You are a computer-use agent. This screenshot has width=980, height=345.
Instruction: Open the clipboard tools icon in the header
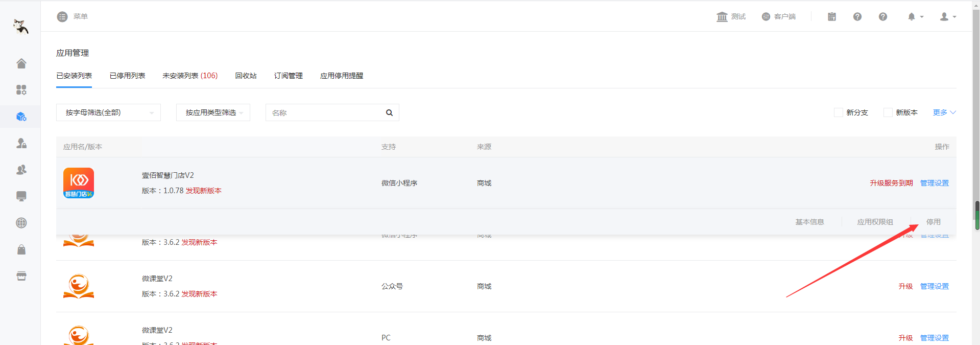832,17
